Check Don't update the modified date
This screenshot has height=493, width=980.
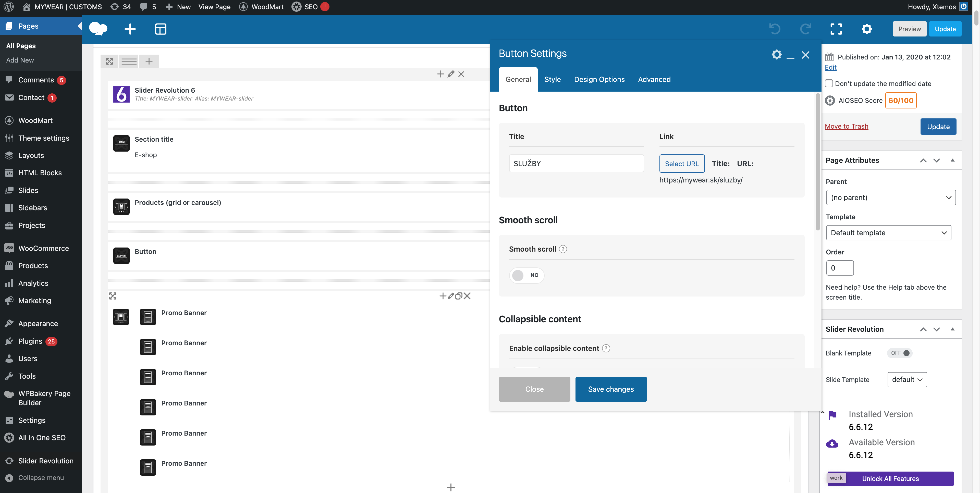click(x=829, y=83)
